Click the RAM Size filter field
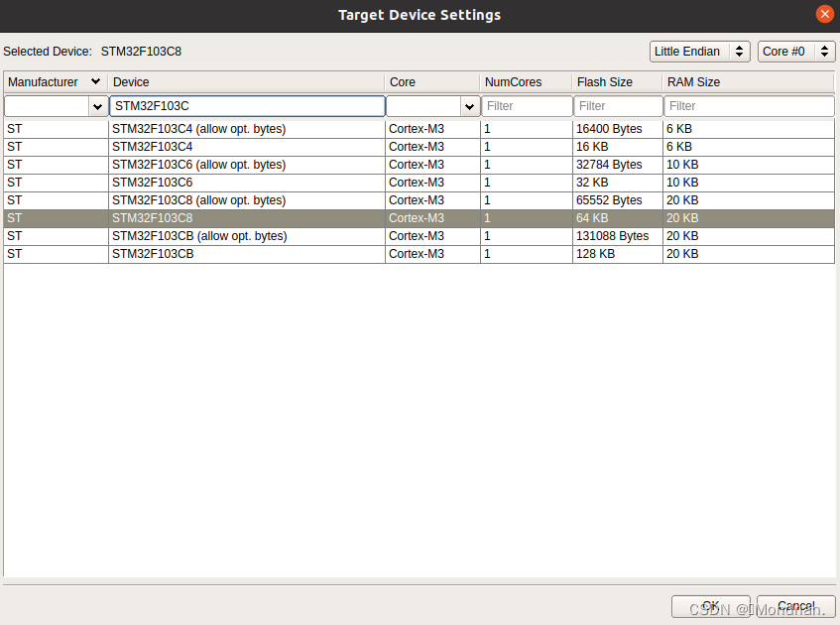 coord(749,106)
